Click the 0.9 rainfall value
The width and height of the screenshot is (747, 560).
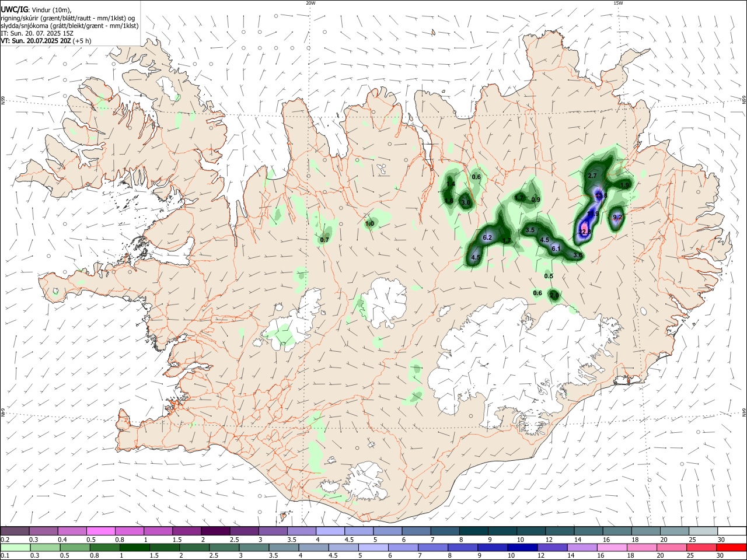[x=536, y=199]
